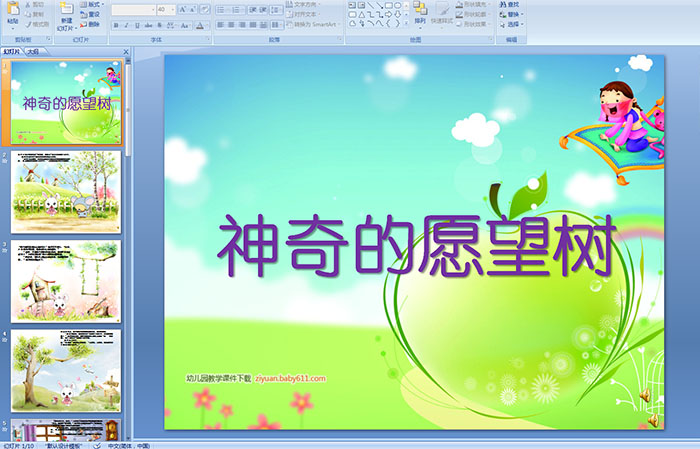
Task: Select the Left Brace shape
Action: point(388,24)
